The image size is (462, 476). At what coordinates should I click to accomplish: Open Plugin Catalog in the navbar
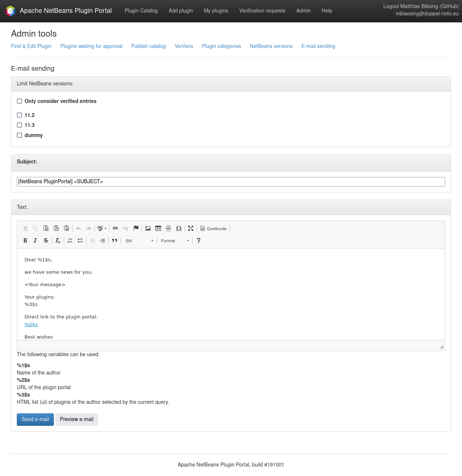click(x=141, y=11)
